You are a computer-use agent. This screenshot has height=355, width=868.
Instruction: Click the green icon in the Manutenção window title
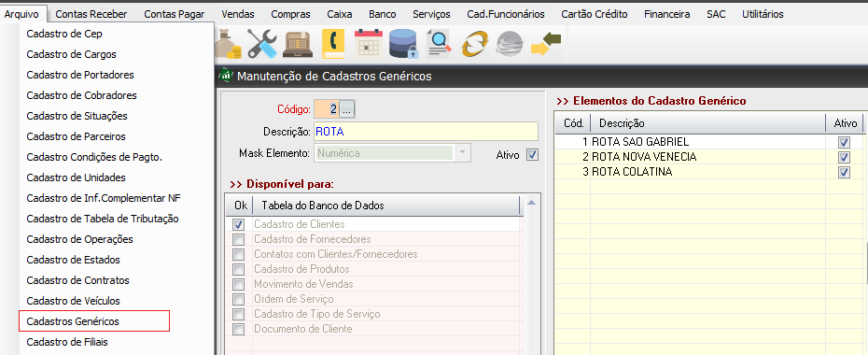coord(226,76)
